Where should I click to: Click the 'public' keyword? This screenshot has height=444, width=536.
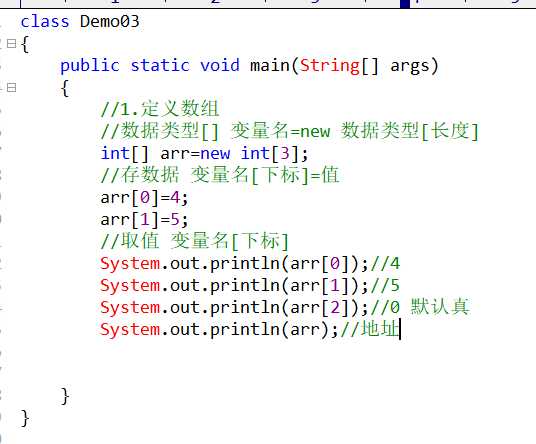90,65
